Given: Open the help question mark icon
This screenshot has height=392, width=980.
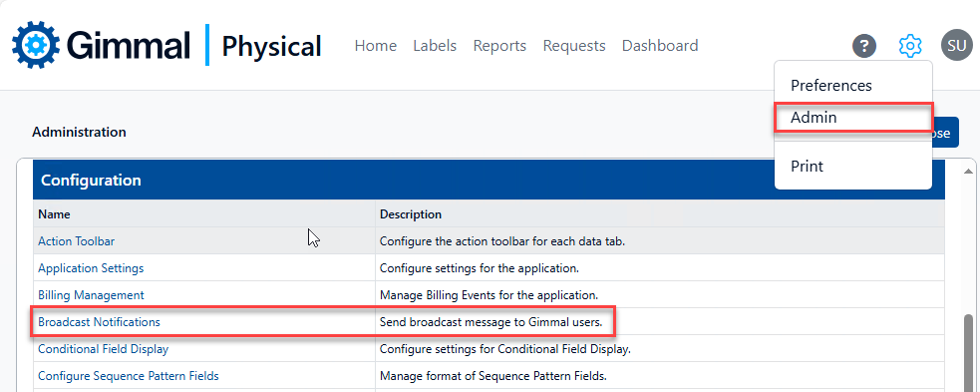Looking at the screenshot, I should coord(864,46).
